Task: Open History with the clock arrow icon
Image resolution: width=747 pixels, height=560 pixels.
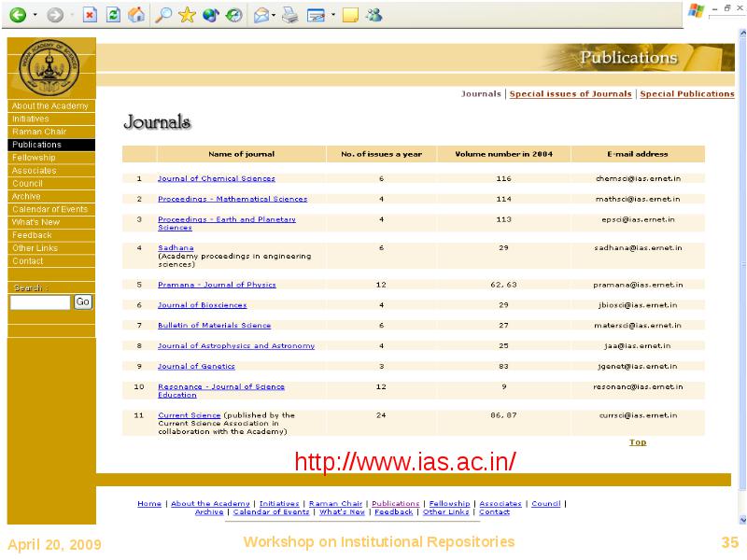Action: (233, 15)
